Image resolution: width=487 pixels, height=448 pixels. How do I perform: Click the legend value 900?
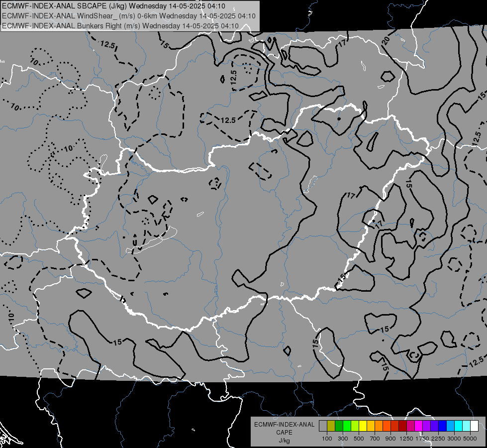[x=390, y=439]
